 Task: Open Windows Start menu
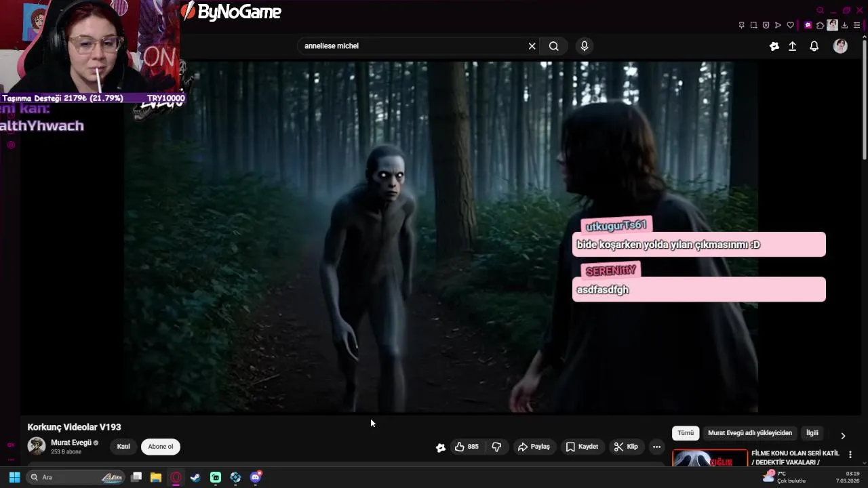pyautogui.click(x=14, y=477)
